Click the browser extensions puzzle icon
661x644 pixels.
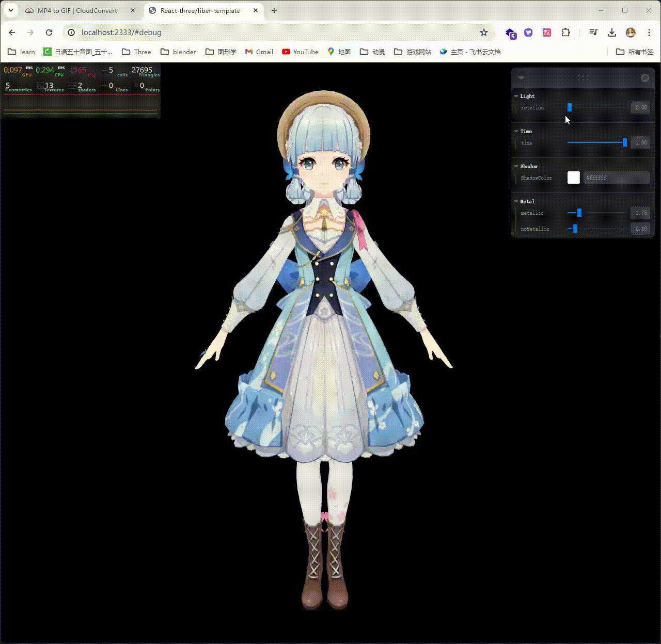pos(565,33)
